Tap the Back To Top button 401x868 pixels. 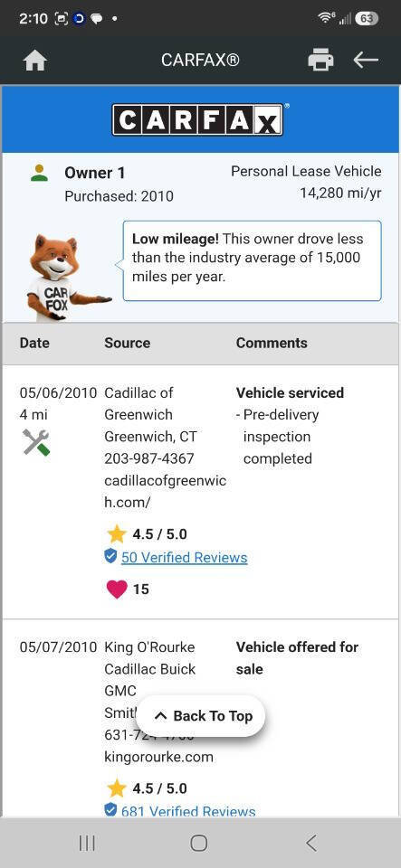[201, 716]
